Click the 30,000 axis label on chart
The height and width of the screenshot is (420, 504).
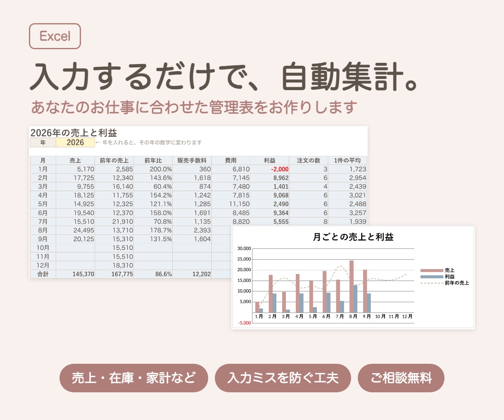pyautogui.click(x=244, y=248)
